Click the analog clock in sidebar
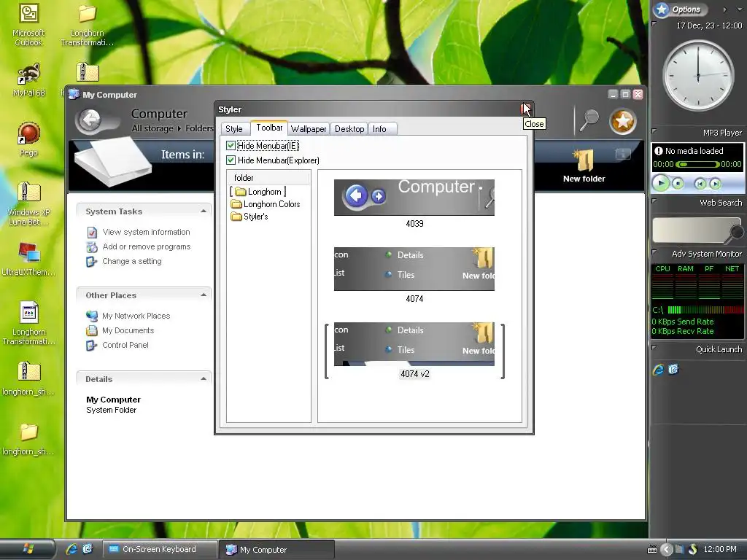Image resolution: width=747 pixels, height=560 pixels. point(698,76)
